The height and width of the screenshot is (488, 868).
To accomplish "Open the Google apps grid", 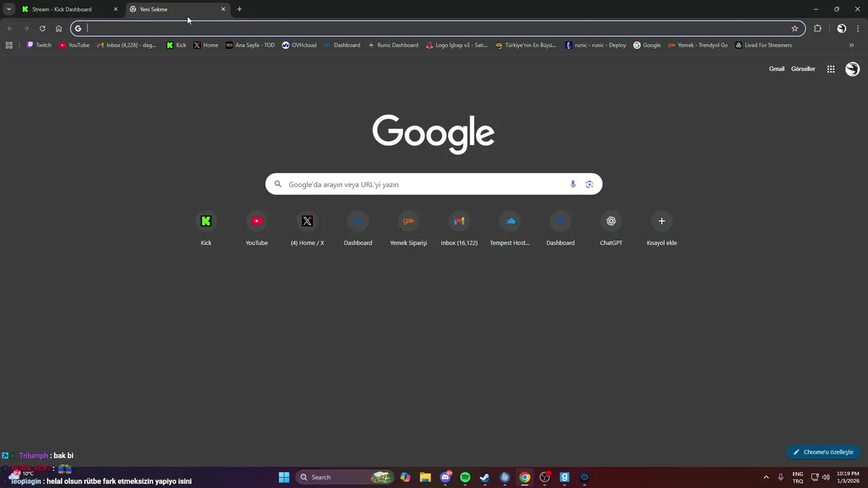I will click(x=831, y=69).
